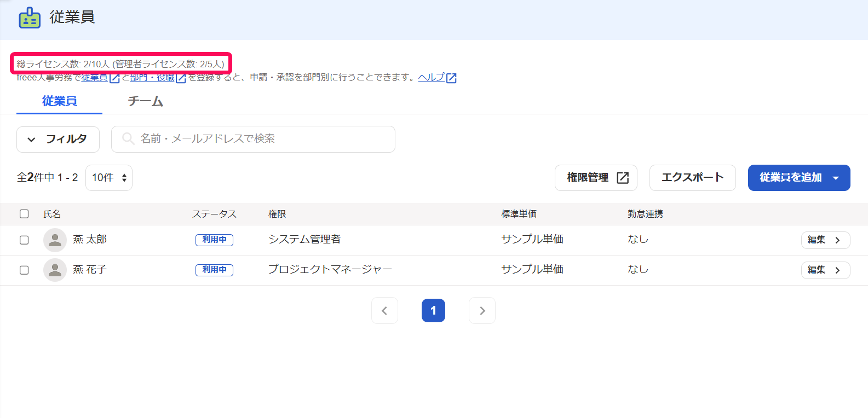Click the 総ライセンス数 2/10人 text
This screenshot has height=418, width=868.
tap(63, 64)
